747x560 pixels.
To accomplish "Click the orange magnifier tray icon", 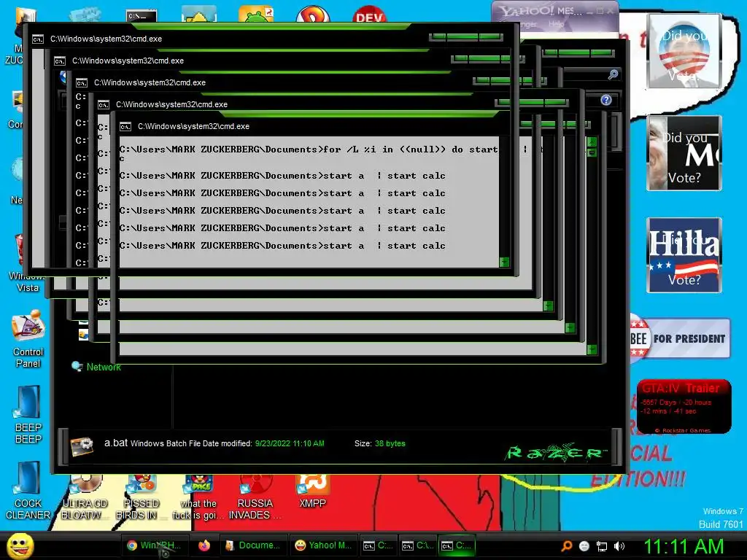I will click(x=566, y=546).
